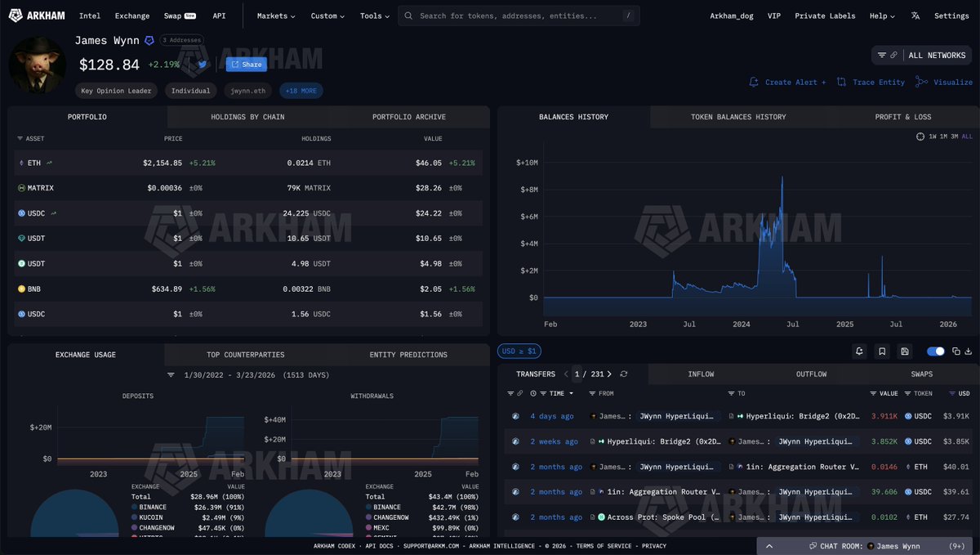Click the Arkham logo in header
This screenshot has height=555, width=980.
pyautogui.click(x=38, y=16)
